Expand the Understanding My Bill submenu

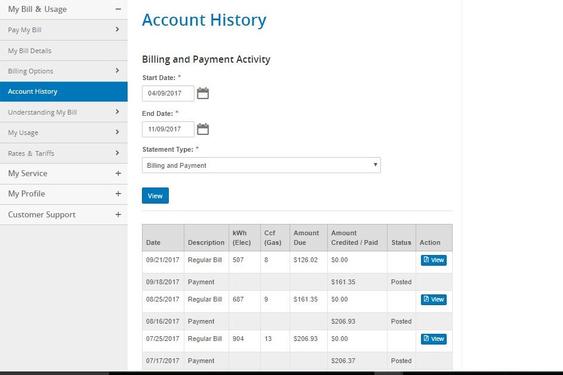[117, 112]
